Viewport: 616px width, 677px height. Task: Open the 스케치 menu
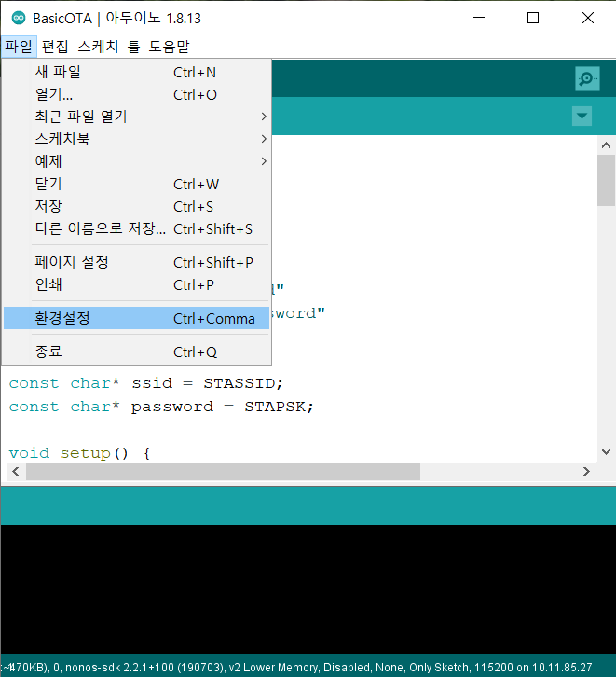click(x=98, y=47)
